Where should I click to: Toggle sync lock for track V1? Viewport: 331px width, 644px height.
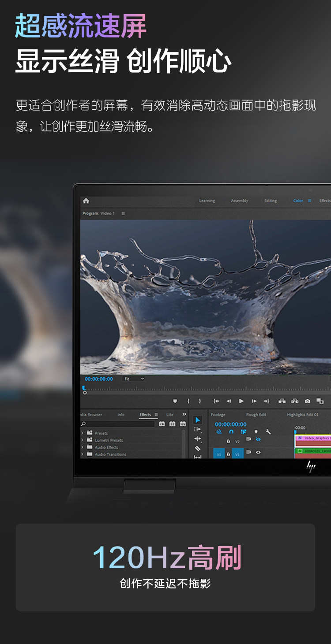point(248,452)
